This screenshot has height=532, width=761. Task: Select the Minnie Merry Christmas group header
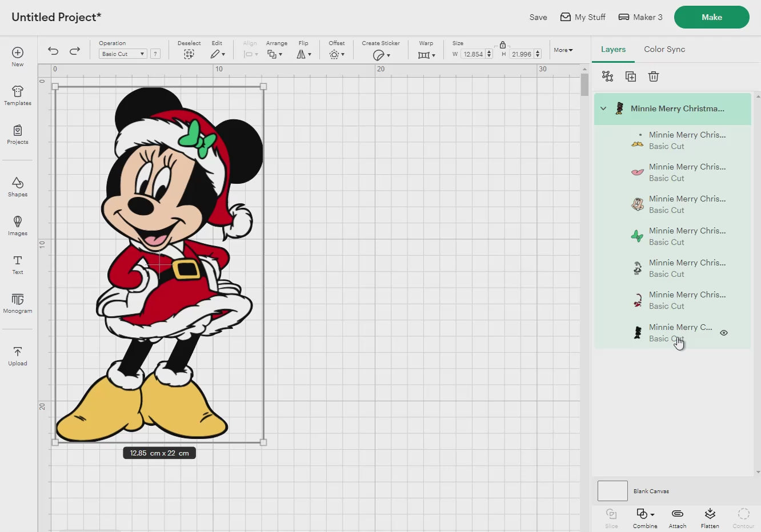point(672,108)
